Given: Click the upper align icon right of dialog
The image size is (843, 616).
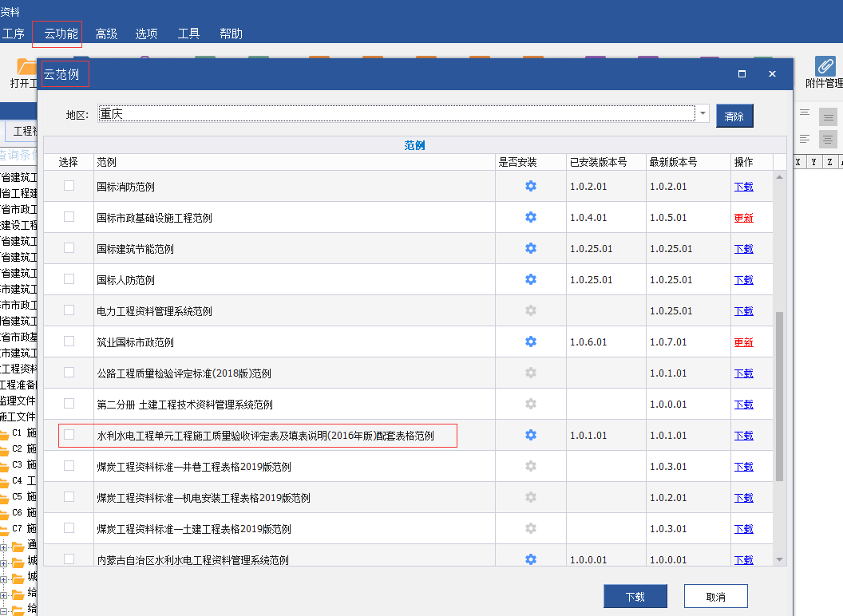Looking at the screenshot, I should (805, 113).
